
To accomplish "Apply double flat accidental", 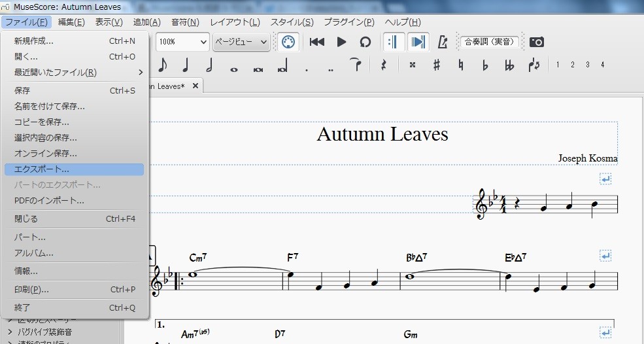I will (509, 65).
